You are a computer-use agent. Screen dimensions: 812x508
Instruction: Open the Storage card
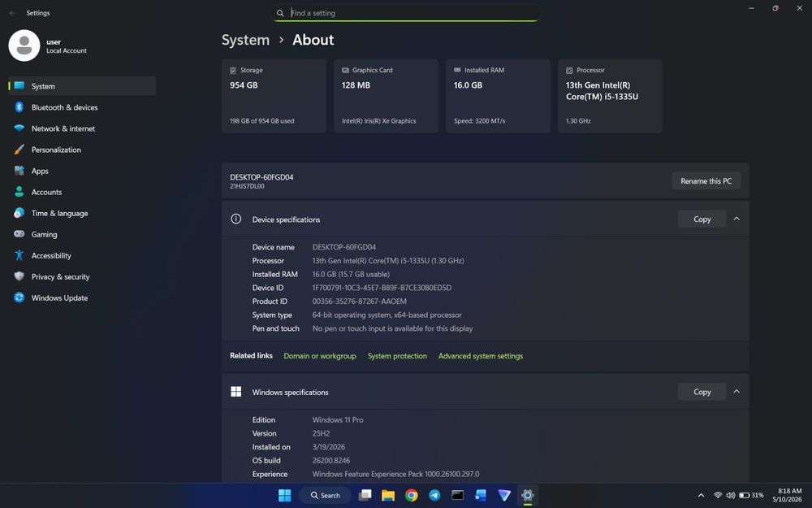pos(274,96)
